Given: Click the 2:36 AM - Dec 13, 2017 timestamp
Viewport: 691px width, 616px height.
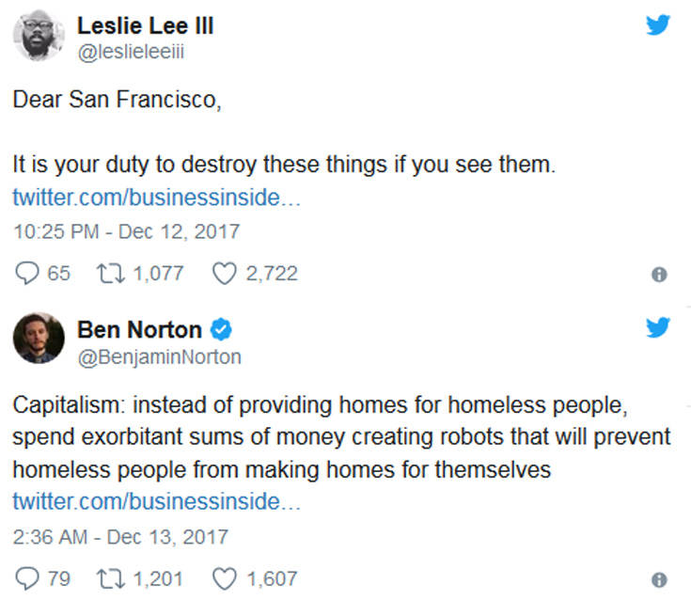Looking at the screenshot, I should pyautogui.click(x=120, y=537).
